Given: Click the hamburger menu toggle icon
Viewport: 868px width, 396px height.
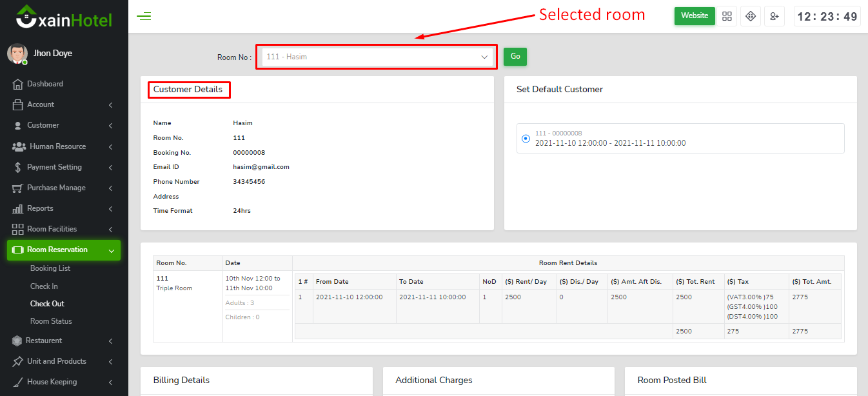Looking at the screenshot, I should [x=144, y=16].
